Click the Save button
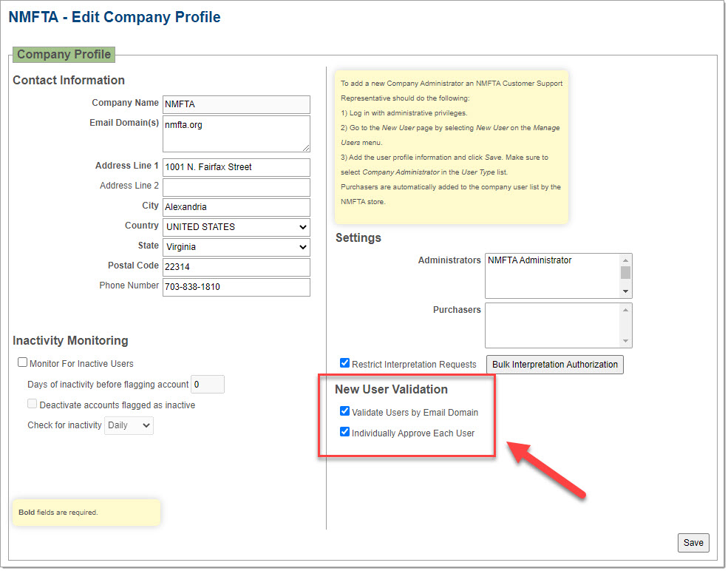 point(695,544)
